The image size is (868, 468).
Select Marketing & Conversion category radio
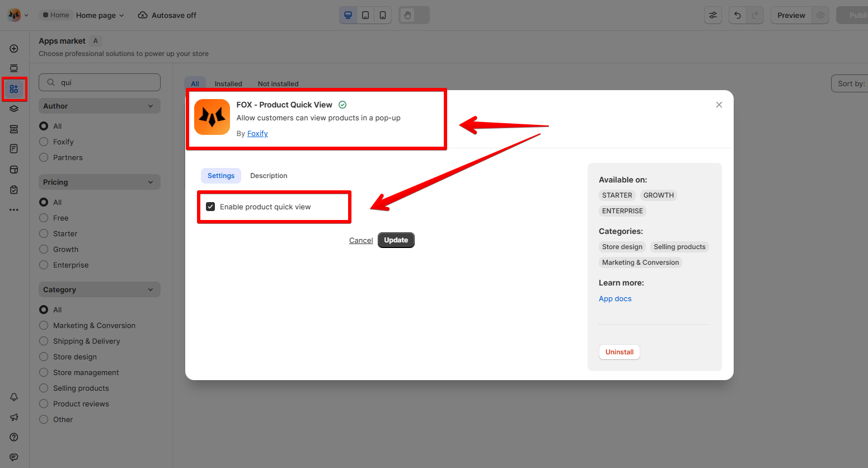click(x=44, y=325)
